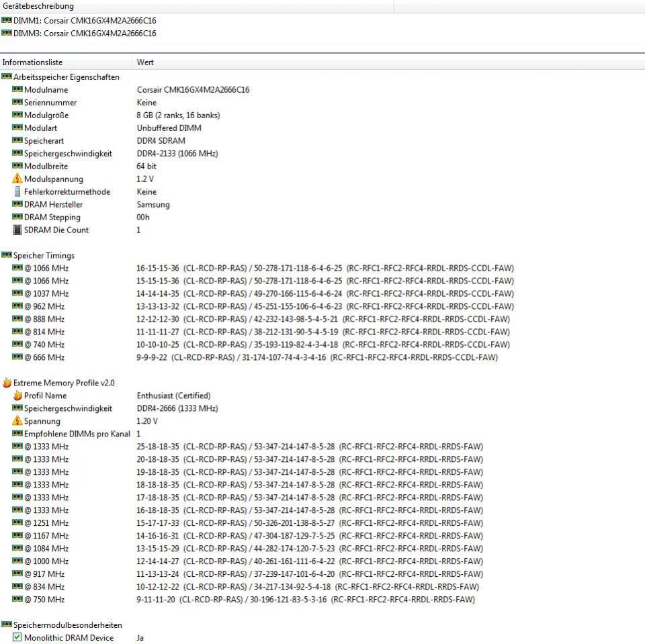Viewport: 645px width, 644px height.
Task: Click the @ 834 MHz label
Action: click(x=44, y=587)
